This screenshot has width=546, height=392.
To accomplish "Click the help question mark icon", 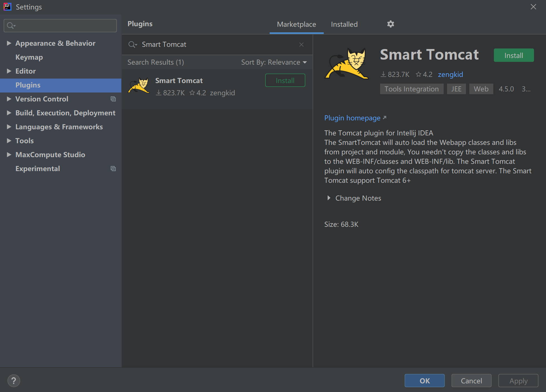I will click(14, 381).
